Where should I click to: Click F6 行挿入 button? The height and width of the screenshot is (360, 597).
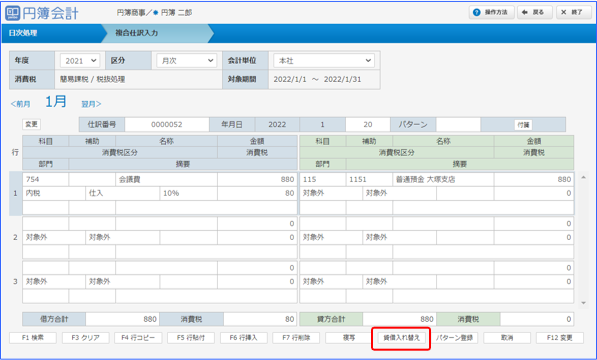244,338
